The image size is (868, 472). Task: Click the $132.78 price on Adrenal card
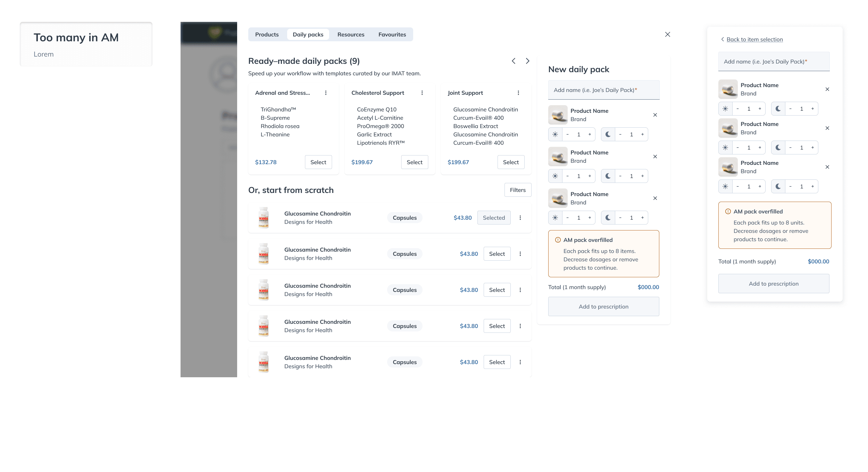266,162
